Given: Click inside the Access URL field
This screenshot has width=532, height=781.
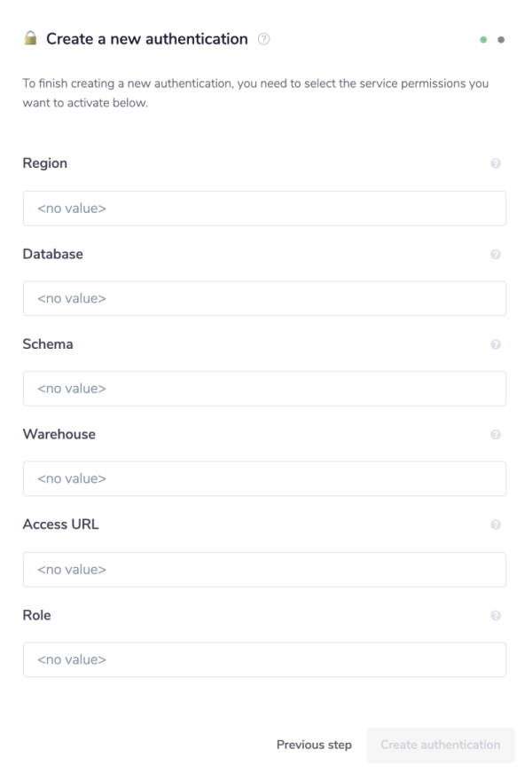Looking at the screenshot, I should click(x=264, y=568).
